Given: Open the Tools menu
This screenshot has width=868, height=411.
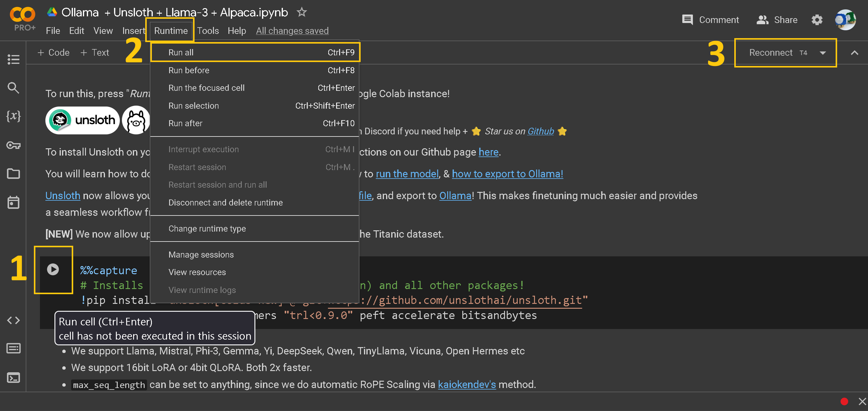Looking at the screenshot, I should [x=208, y=31].
